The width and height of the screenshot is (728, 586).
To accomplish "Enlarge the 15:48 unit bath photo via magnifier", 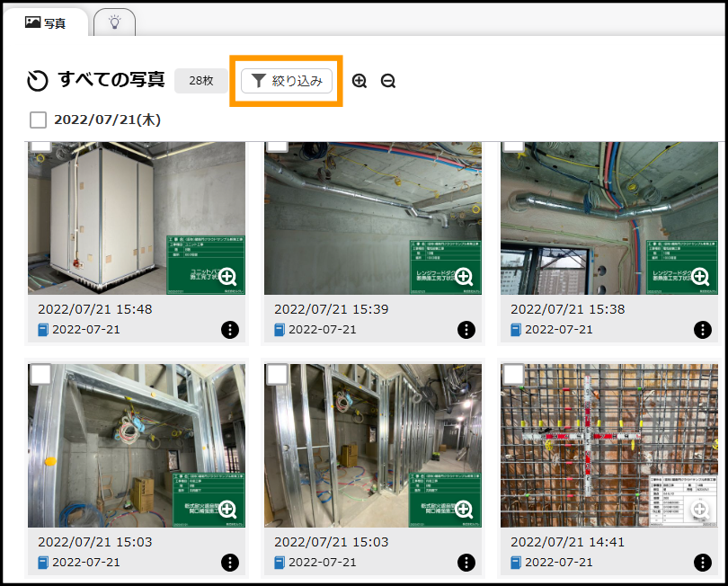I will [x=227, y=277].
